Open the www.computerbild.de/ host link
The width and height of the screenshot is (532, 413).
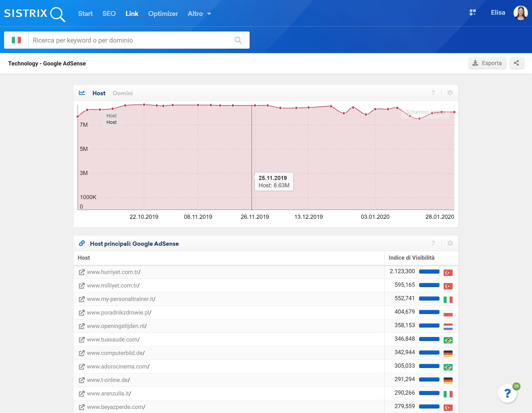(x=116, y=353)
